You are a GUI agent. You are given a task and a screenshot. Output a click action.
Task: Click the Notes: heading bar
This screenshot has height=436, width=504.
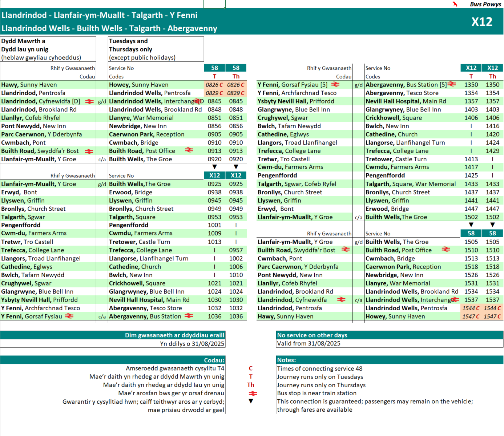(x=390, y=360)
